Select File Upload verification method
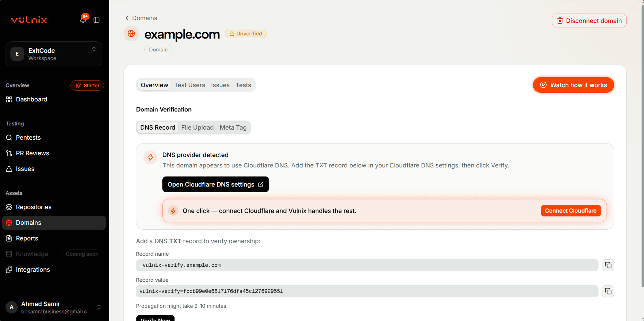 point(197,127)
